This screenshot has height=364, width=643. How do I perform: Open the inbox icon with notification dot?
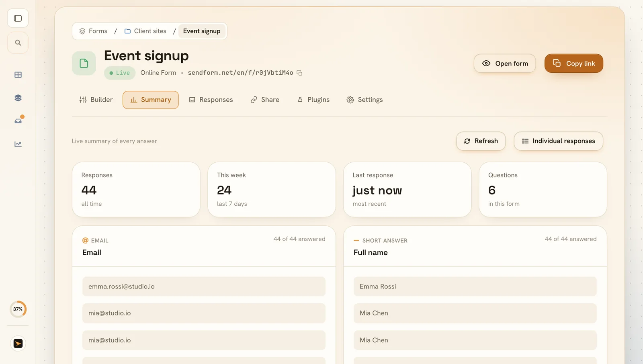pos(18,121)
